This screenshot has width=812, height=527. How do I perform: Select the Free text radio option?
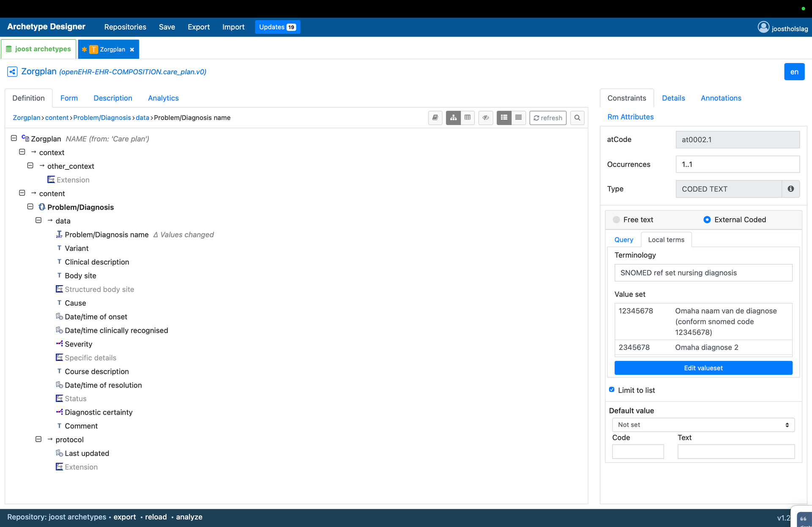617,220
